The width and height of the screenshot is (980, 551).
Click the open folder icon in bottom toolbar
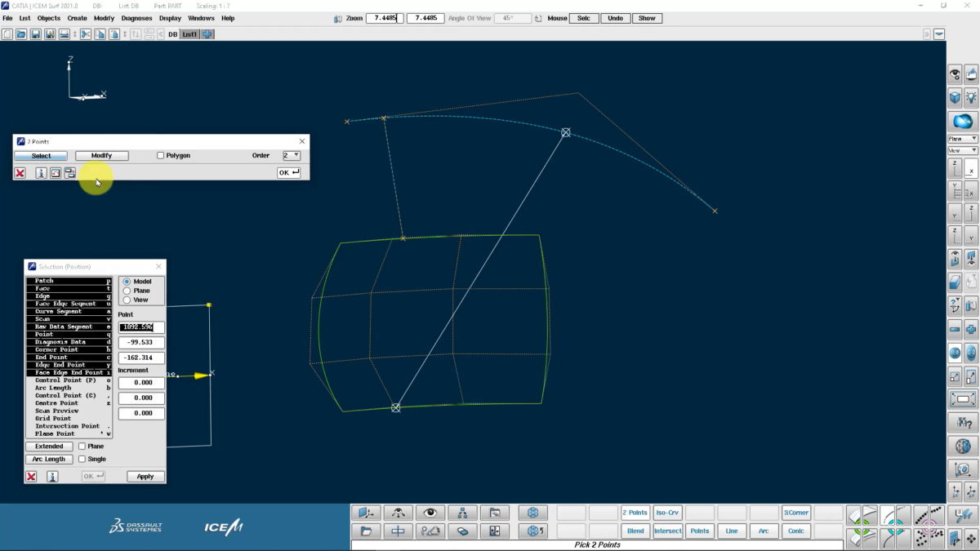point(366,531)
